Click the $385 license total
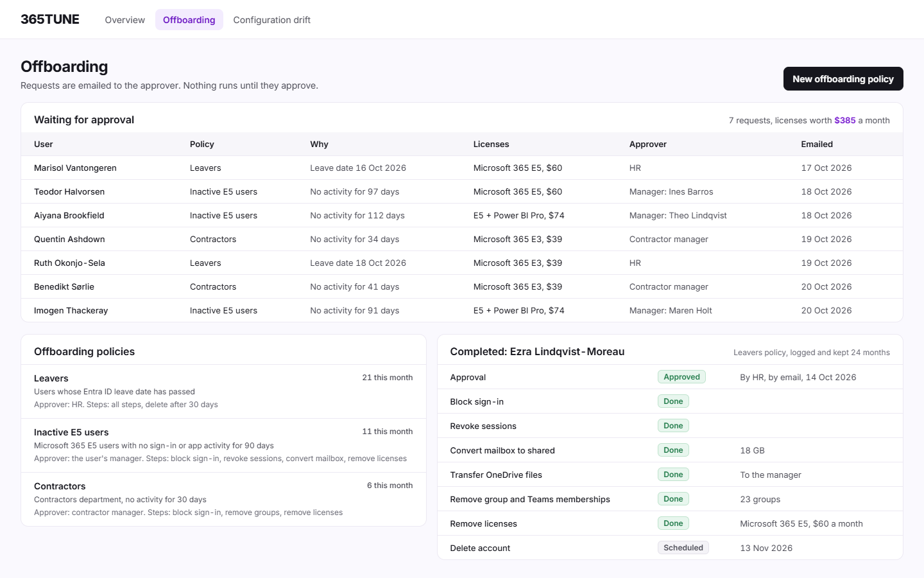Screen dimensions: 924x578 (845, 120)
